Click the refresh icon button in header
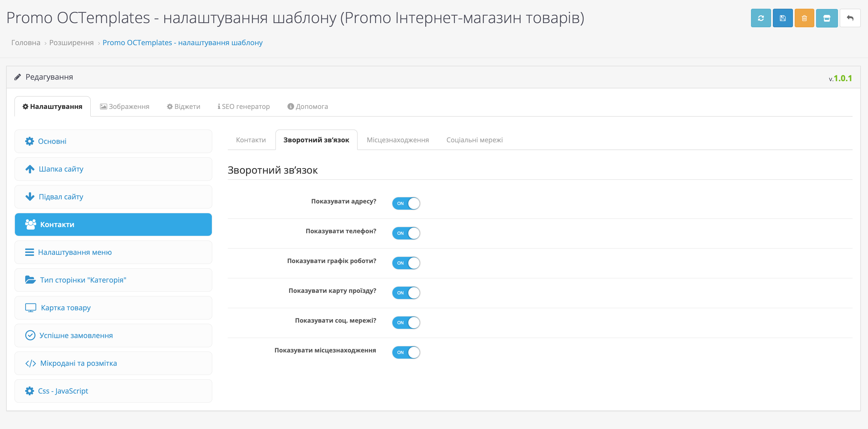 pyautogui.click(x=761, y=18)
